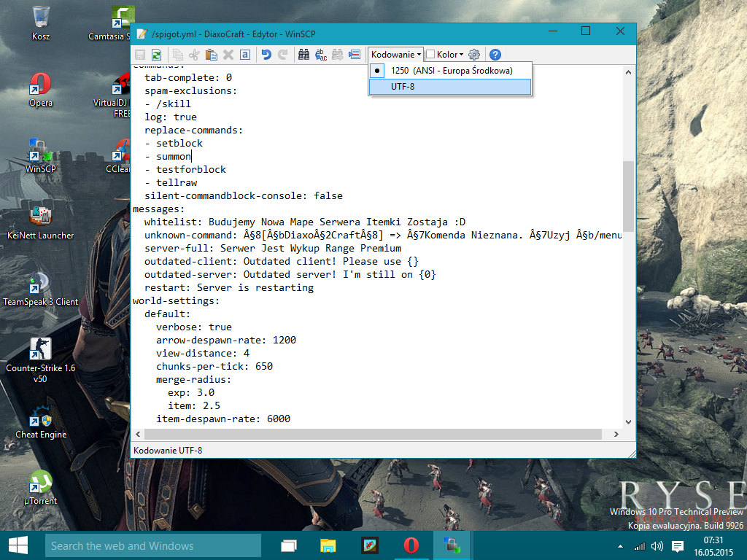Open the volume speaker tray icon
This screenshot has height=560, width=747.
coord(657,546)
